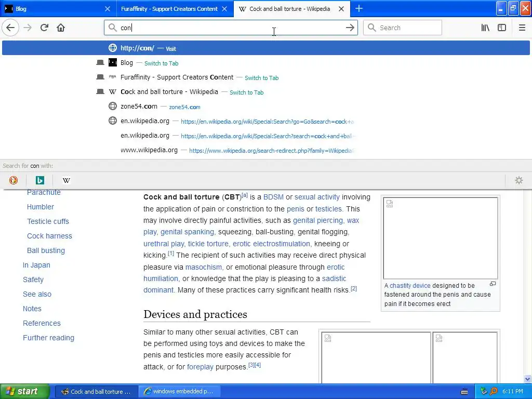Jump to the Notes section
532x399 pixels.
pyautogui.click(x=32, y=309)
